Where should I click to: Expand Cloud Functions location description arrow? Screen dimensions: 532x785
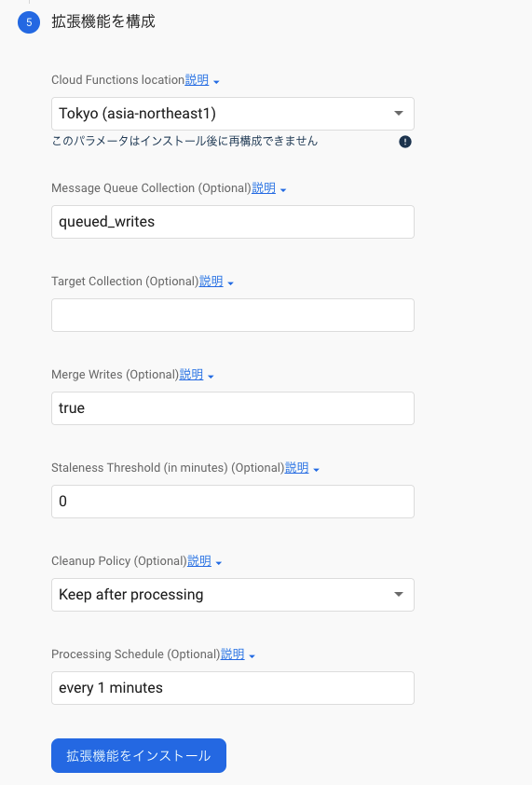(216, 81)
